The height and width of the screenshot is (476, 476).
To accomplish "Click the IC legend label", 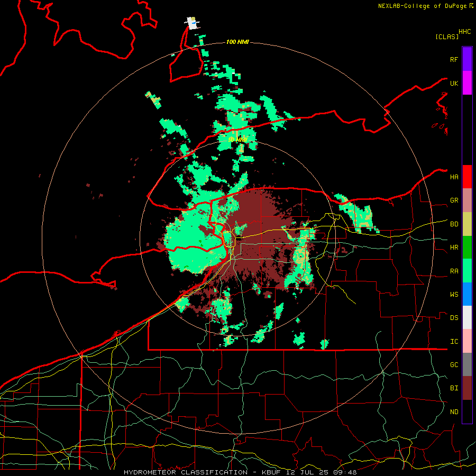I will [454, 342].
